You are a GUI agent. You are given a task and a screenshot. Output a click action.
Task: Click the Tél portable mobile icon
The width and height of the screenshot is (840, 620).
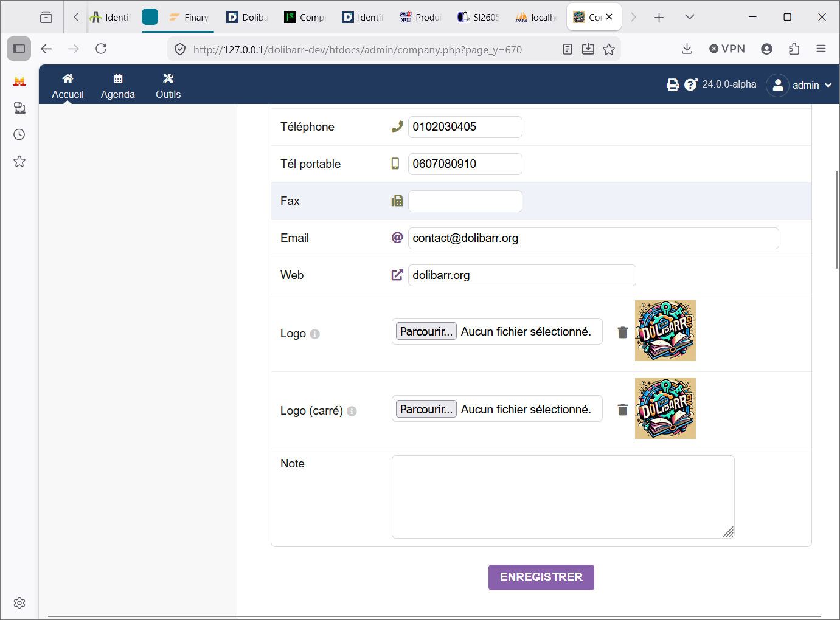[x=395, y=164]
